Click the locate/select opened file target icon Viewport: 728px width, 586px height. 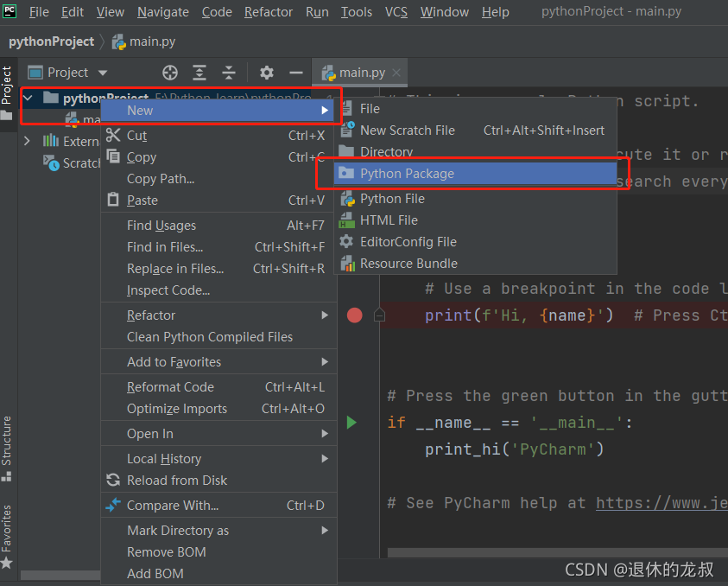(170, 73)
